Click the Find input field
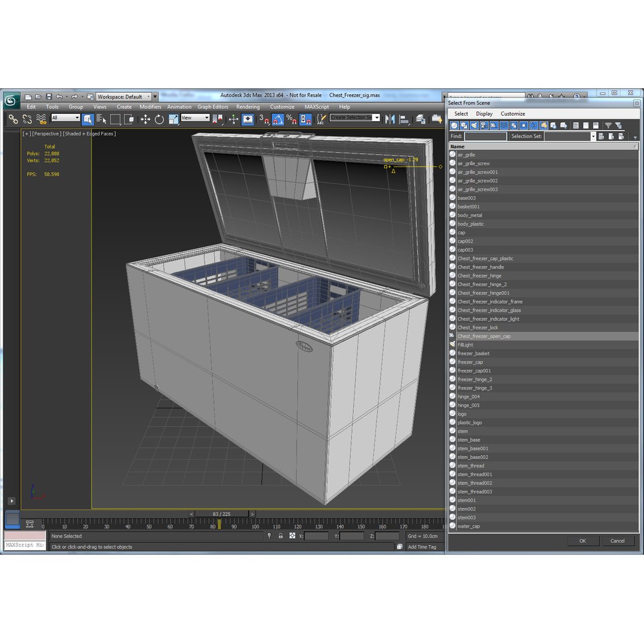 [x=485, y=137]
